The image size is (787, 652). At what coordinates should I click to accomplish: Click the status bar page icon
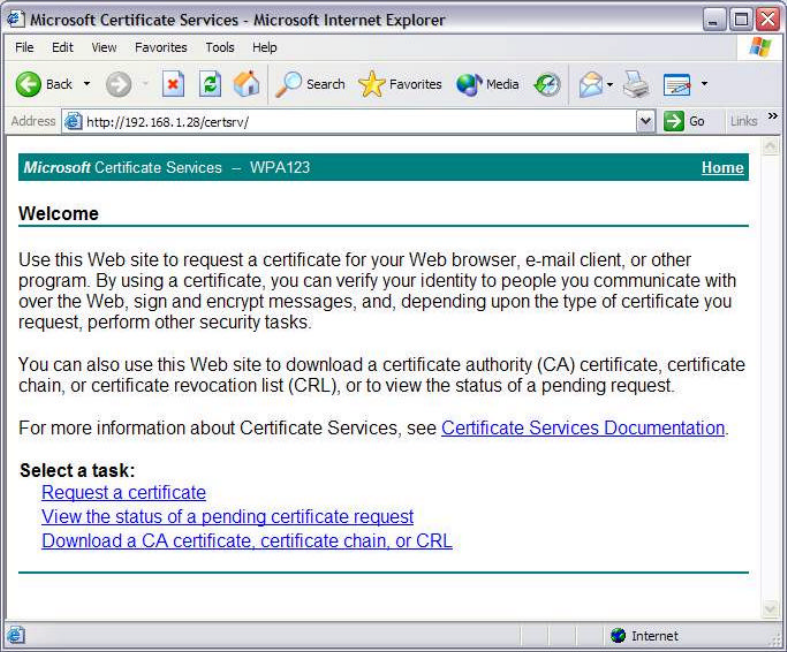tap(16, 635)
